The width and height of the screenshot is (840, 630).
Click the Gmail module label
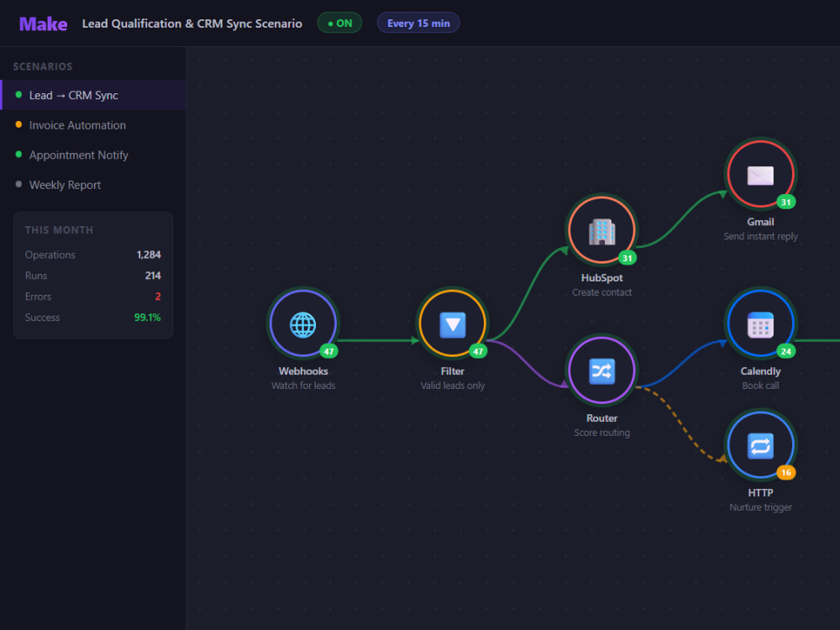[760, 221]
